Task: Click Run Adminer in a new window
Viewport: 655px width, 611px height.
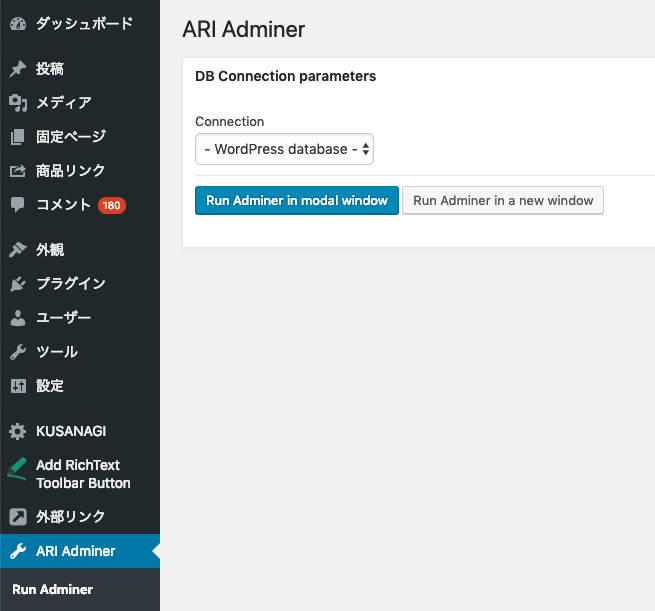Action: [503, 200]
